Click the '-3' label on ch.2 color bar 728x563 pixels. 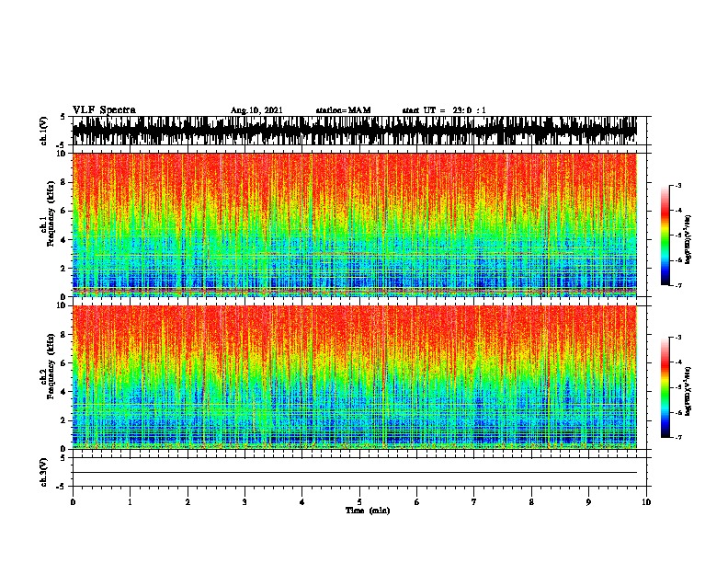[x=677, y=338]
